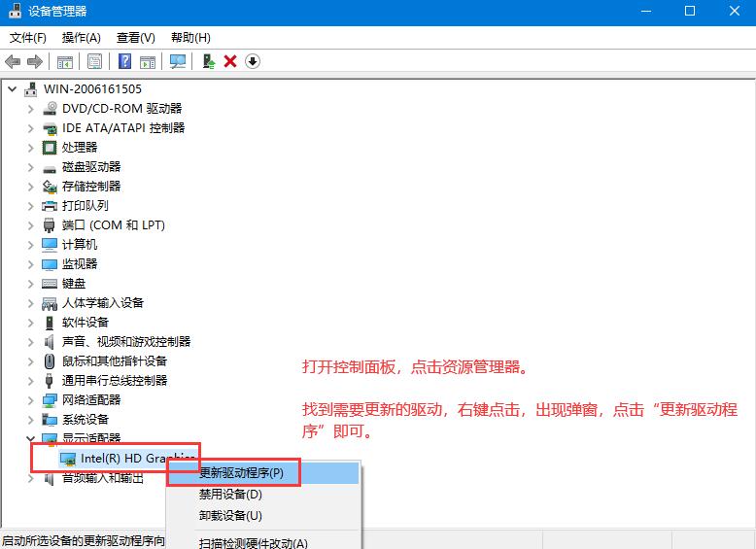Expand the 人体学输入设备 node
The height and width of the screenshot is (549, 756).
tap(31, 303)
